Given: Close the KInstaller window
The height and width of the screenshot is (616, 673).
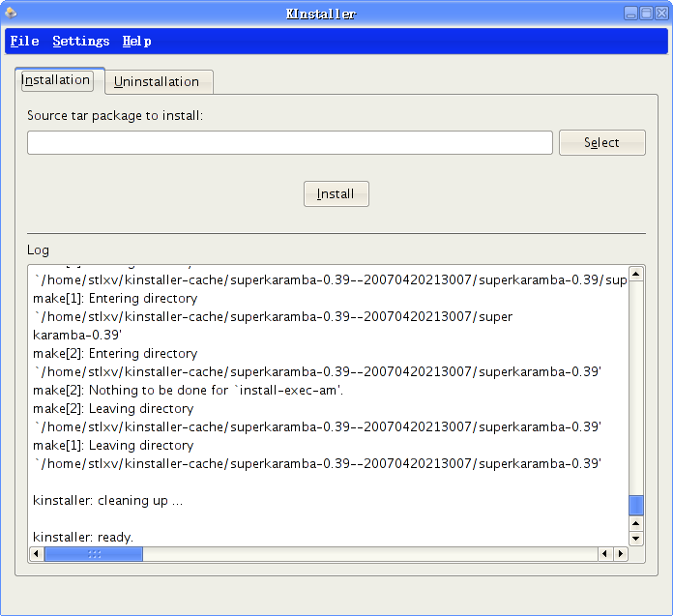Looking at the screenshot, I should coord(661,13).
